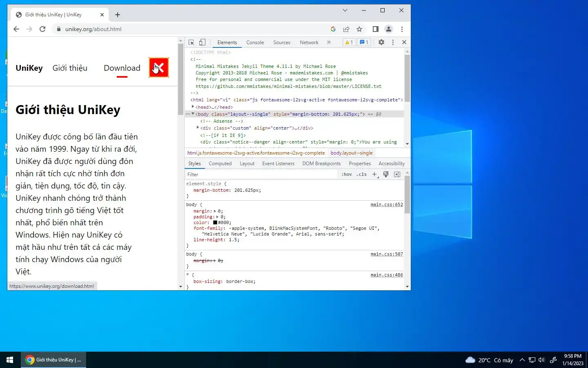Reload the page with refresh icon
Screen dimensions: 588x368
[42, 29]
